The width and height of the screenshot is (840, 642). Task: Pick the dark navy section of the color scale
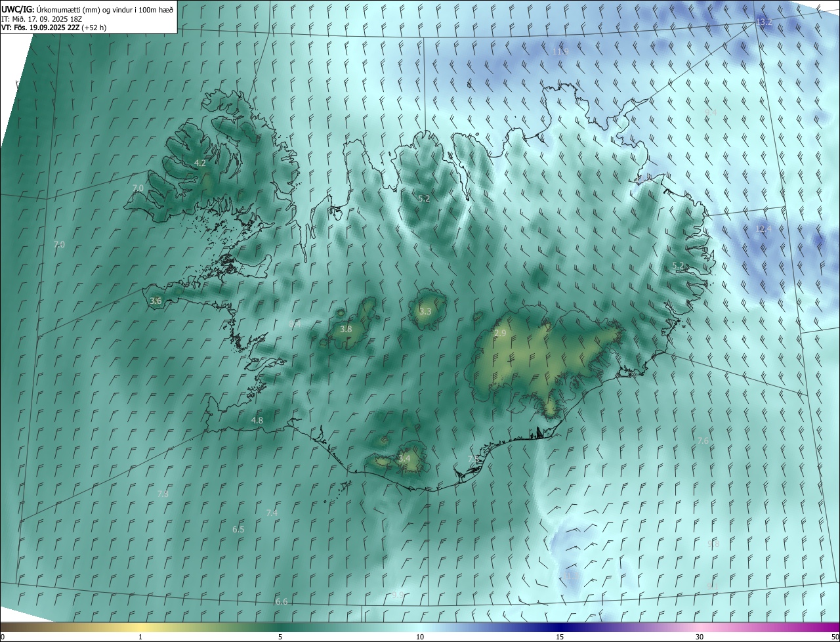pyautogui.click(x=560, y=626)
